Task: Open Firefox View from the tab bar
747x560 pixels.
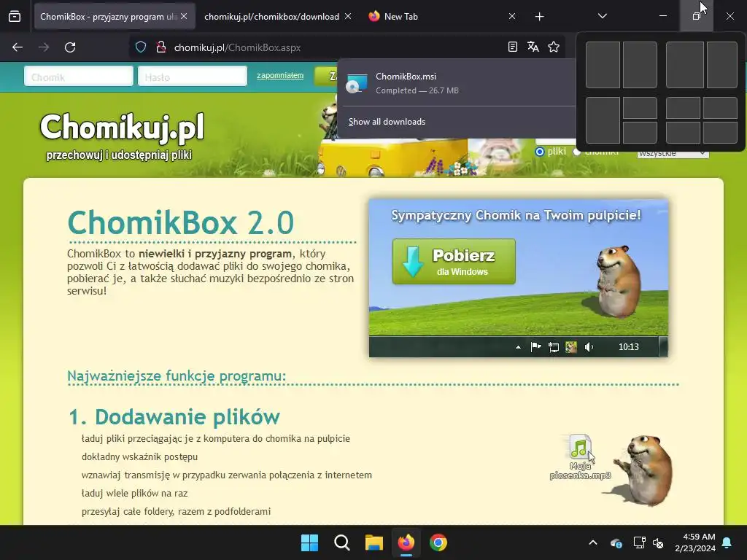Action: tap(15, 16)
